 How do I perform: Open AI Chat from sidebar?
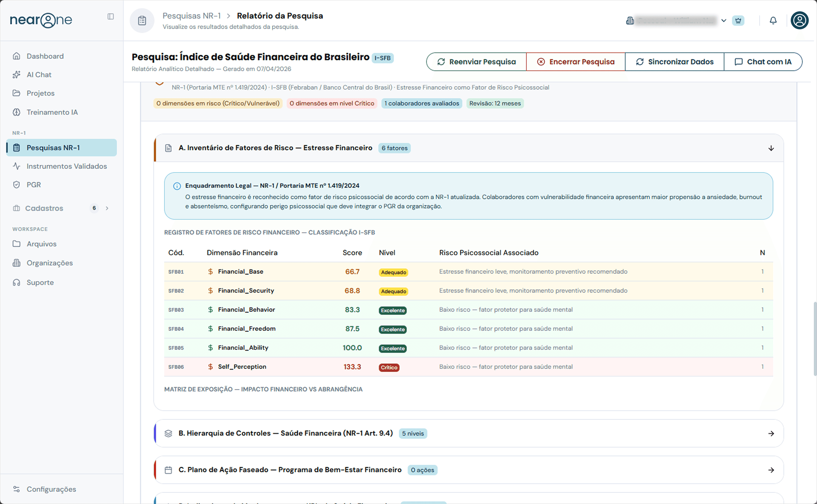pyautogui.click(x=39, y=75)
